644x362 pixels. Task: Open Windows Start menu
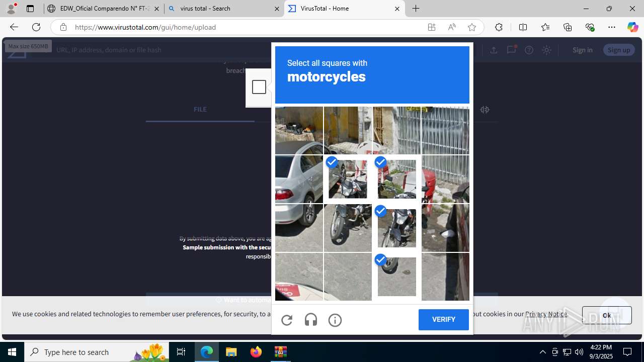[12, 352]
